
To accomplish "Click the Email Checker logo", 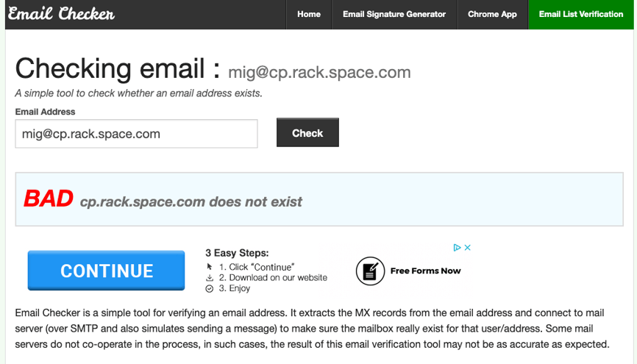I will click(x=61, y=13).
